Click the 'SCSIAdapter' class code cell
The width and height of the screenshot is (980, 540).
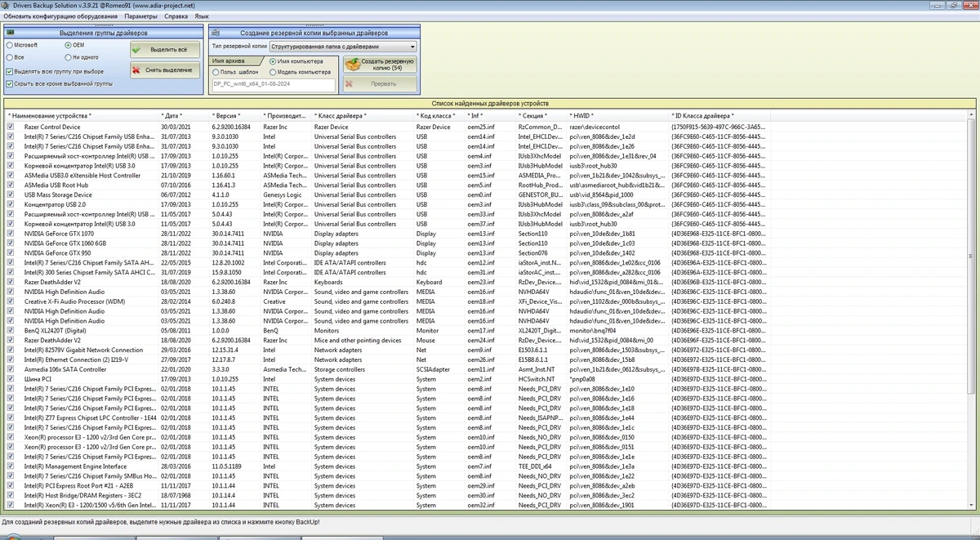(x=434, y=369)
